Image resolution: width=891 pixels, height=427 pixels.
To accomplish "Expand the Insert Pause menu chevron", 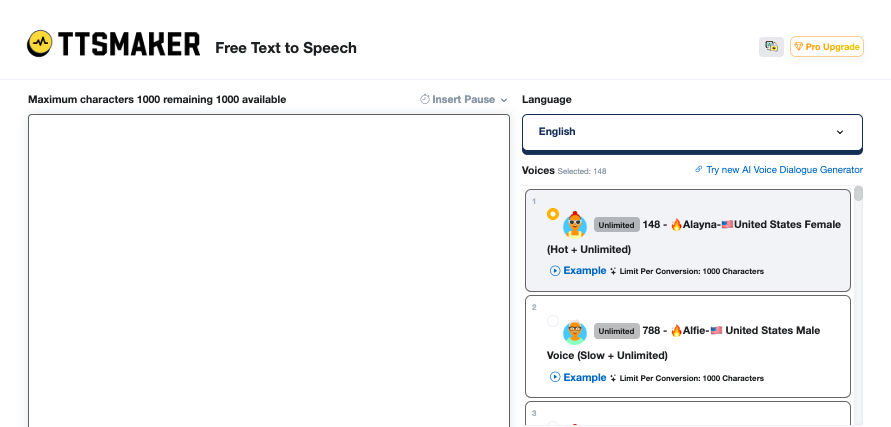I will (x=503, y=100).
